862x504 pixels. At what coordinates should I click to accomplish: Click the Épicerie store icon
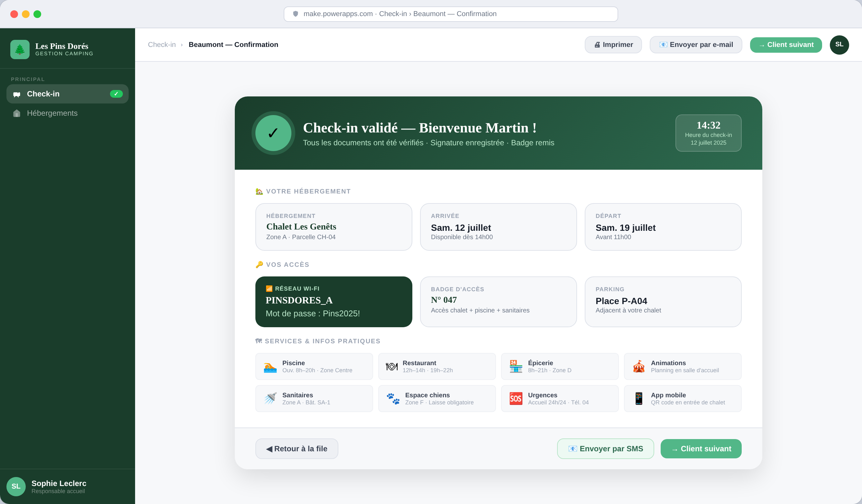(x=516, y=366)
